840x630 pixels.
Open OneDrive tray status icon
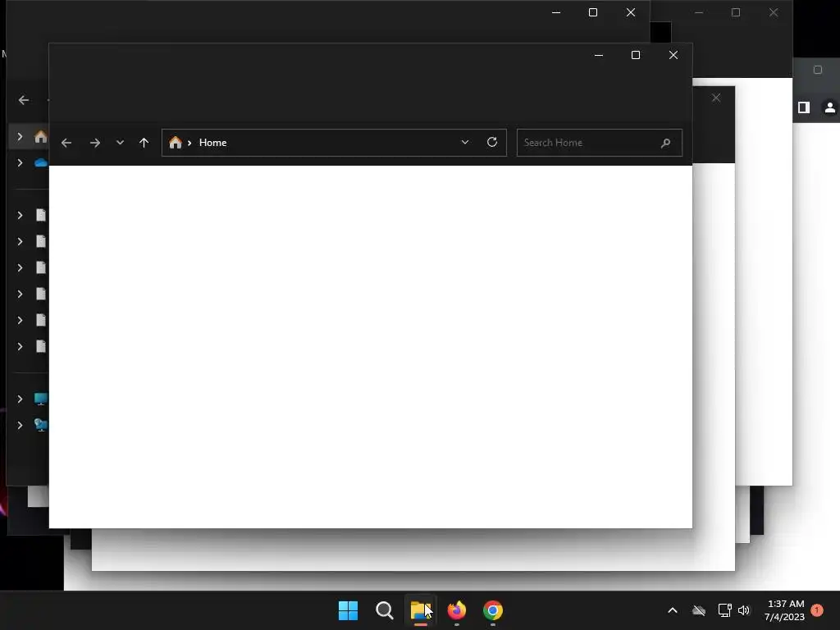[699, 610]
